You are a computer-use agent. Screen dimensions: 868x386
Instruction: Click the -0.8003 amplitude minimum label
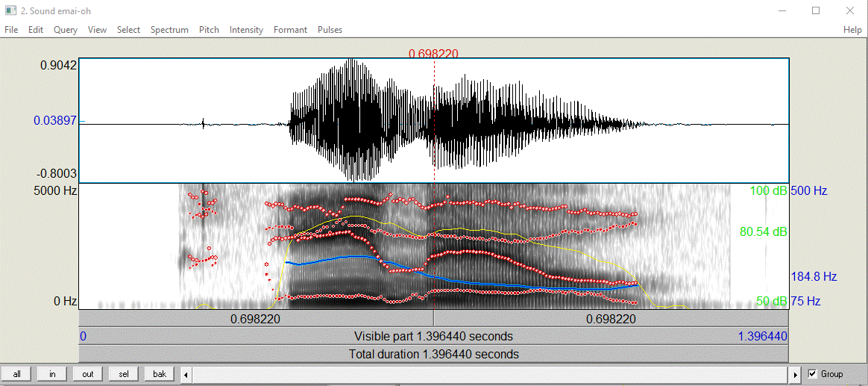tap(57, 174)
